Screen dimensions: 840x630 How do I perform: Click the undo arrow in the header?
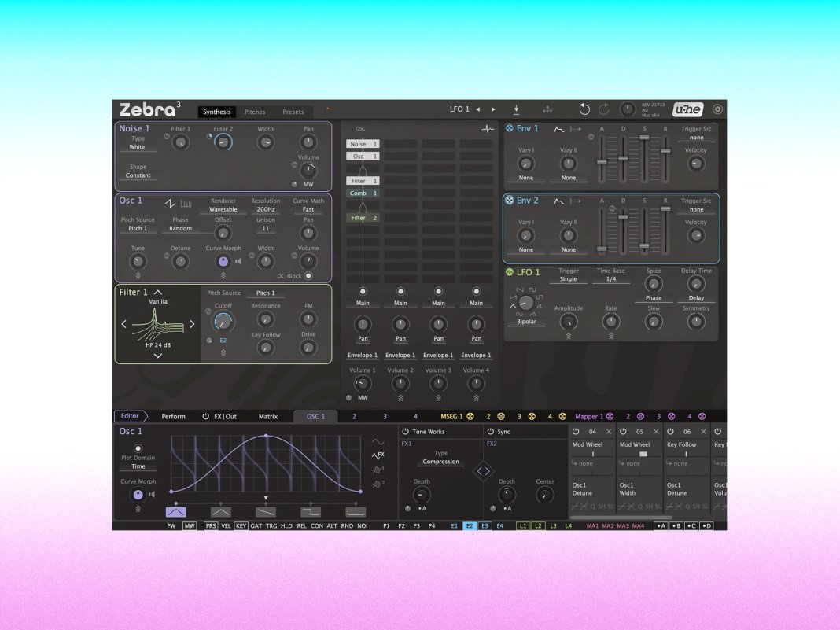pyautogui.click(x=584, y=109)
